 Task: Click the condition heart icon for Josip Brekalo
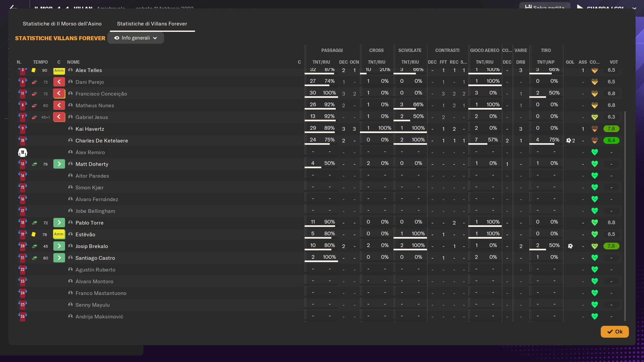click(x=594, y=246)
